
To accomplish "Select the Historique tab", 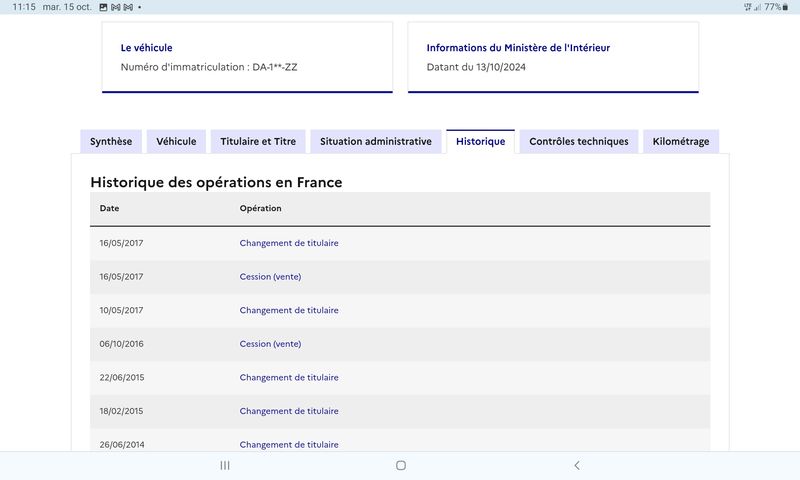I will pyautogui.click(x=481, y=141).
